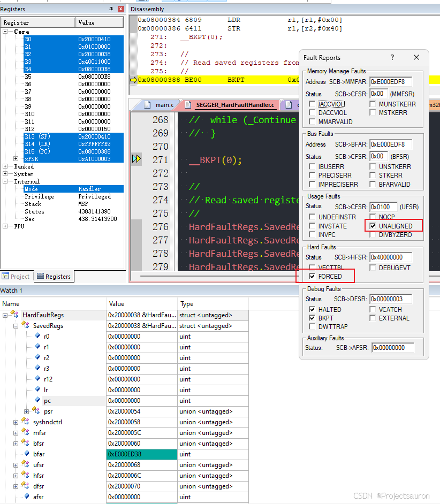The height and width of the screenshot is (504, 440).
Task: Collapse the Core registers tree
Action: [x=5, y=32]
